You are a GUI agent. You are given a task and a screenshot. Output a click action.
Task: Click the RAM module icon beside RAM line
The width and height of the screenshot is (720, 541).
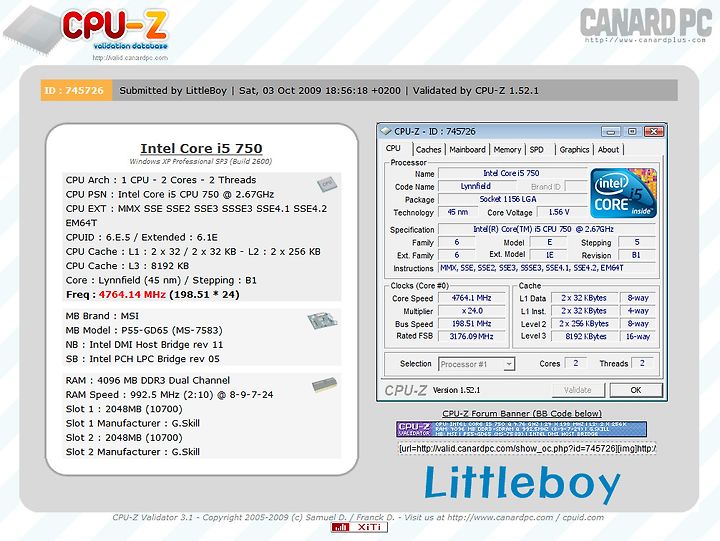(x=325, y=384)
